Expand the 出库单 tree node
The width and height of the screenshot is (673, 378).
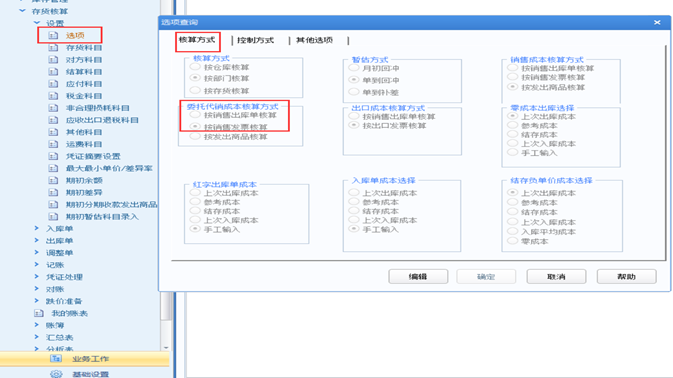click(37, 241)
